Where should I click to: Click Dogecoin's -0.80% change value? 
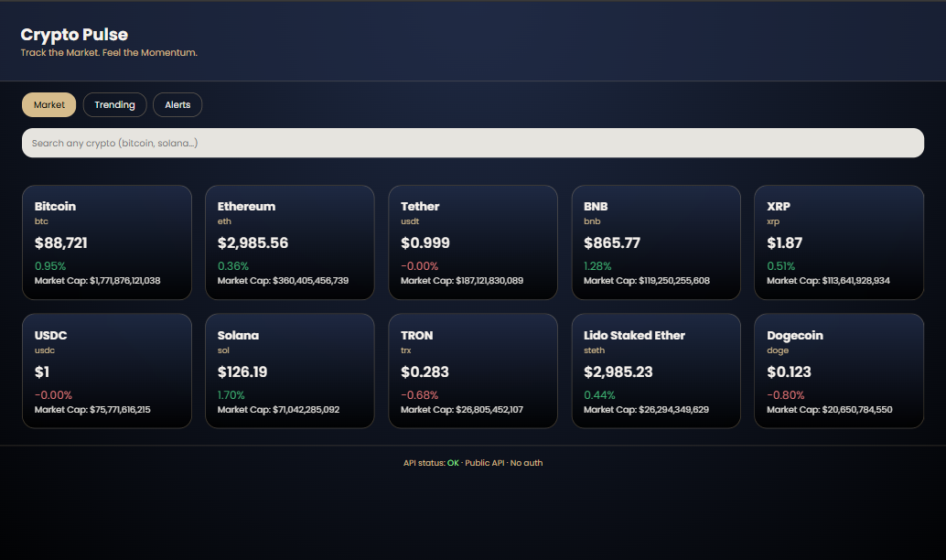pyautogui.click(x=786, y=395)
